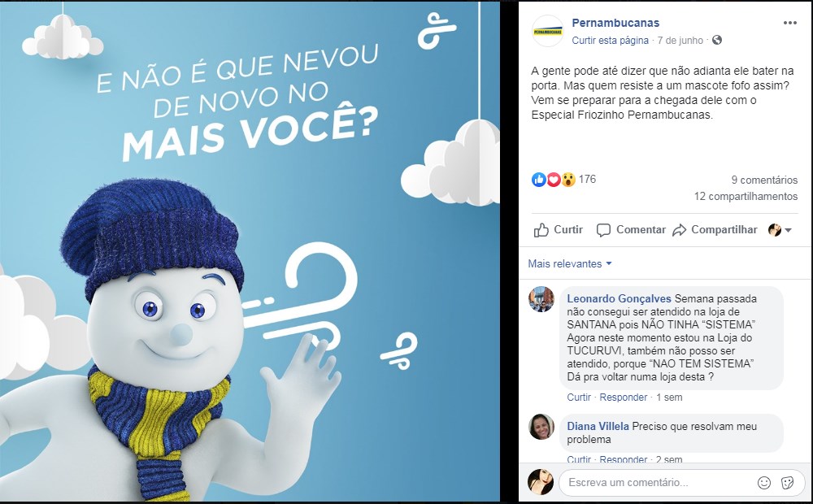813x504 pixels.
Task: Click the Compartilhar share button
Action: coord(715,230)
